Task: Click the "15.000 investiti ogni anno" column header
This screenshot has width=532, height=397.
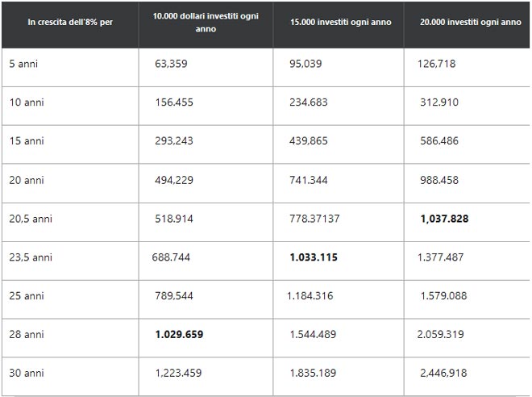Action: tap(340, 23)
